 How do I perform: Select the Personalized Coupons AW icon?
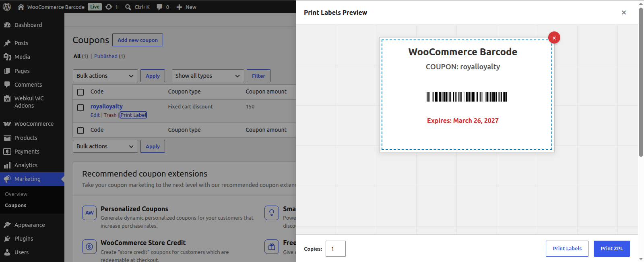tap(89, 213)
